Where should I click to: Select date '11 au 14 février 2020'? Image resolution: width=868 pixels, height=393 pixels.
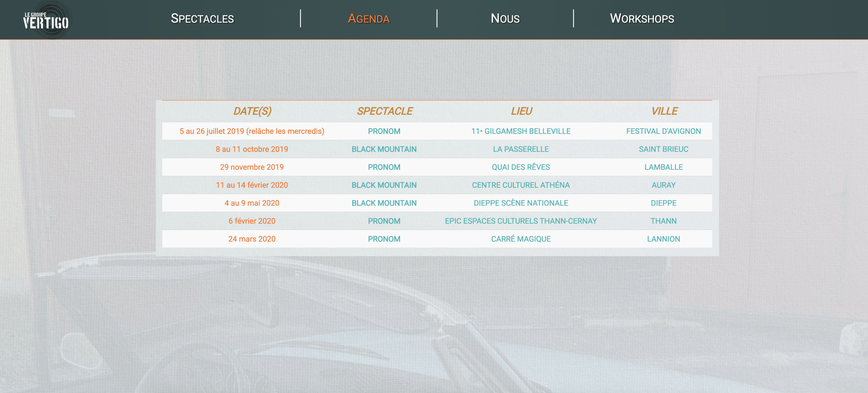coord(252,185)
